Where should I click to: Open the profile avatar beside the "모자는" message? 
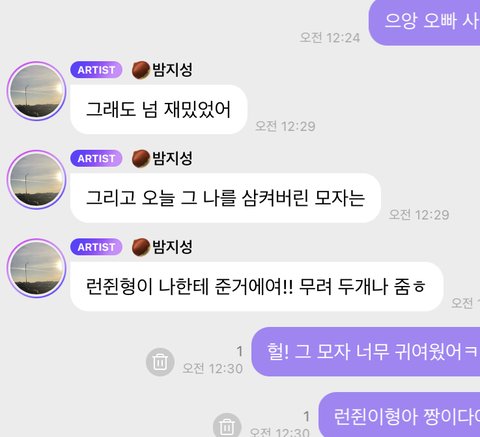coord(37,180)
